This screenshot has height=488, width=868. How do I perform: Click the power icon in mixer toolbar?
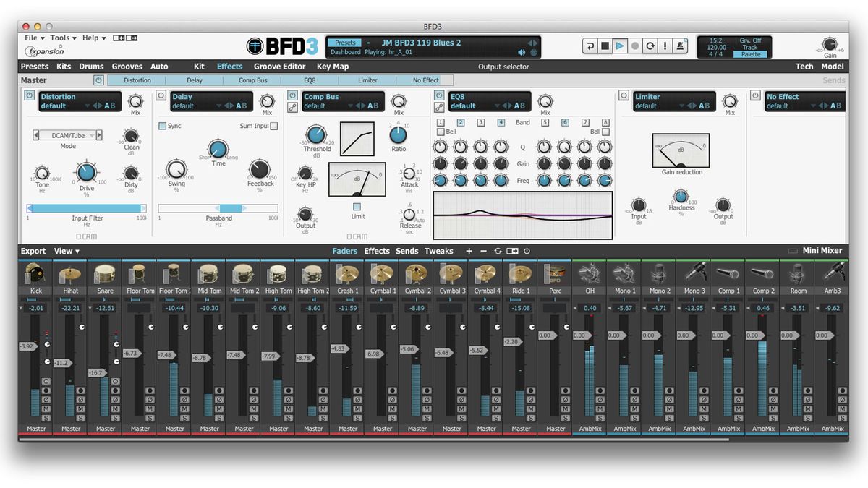[x=527, y=251]
